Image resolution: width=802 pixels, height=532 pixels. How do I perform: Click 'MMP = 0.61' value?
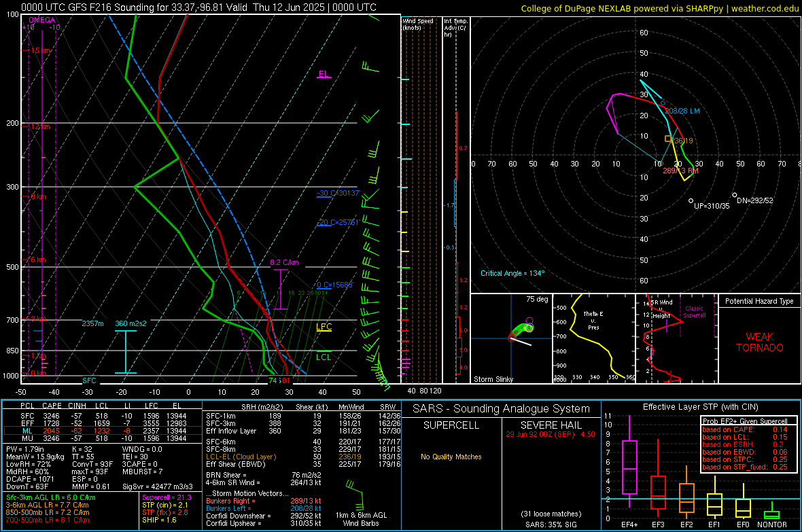click(x=92, y=486)
